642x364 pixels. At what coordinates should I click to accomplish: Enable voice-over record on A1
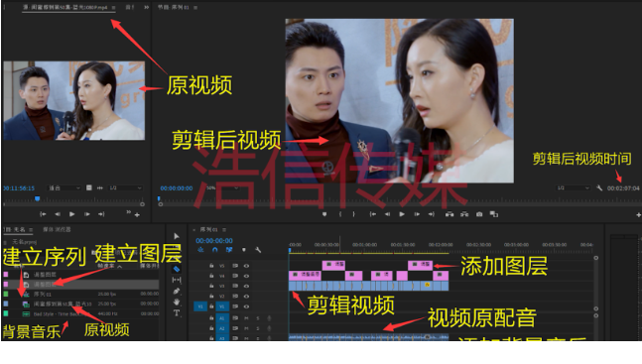(x=269, y=318)
